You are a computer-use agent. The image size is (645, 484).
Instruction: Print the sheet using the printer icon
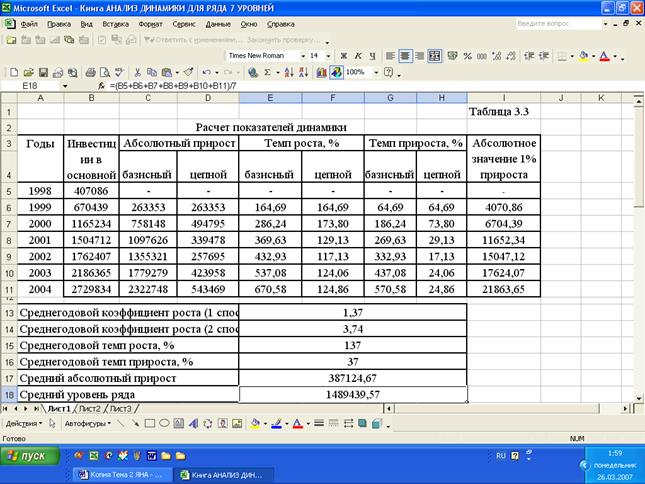click(x=90, y=73)
